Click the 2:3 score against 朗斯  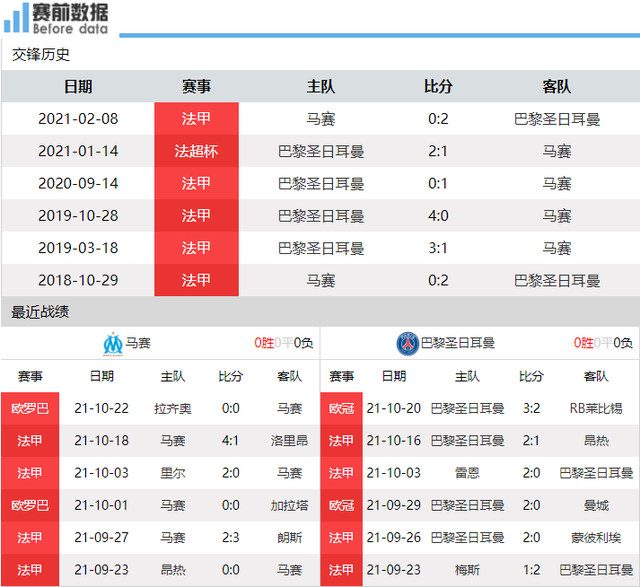[x=231, y=538]
